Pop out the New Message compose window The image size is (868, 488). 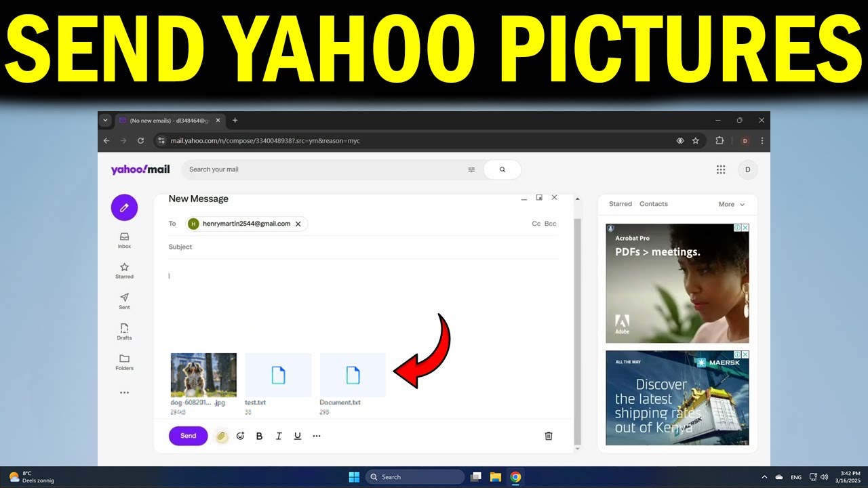pos(539,197)
